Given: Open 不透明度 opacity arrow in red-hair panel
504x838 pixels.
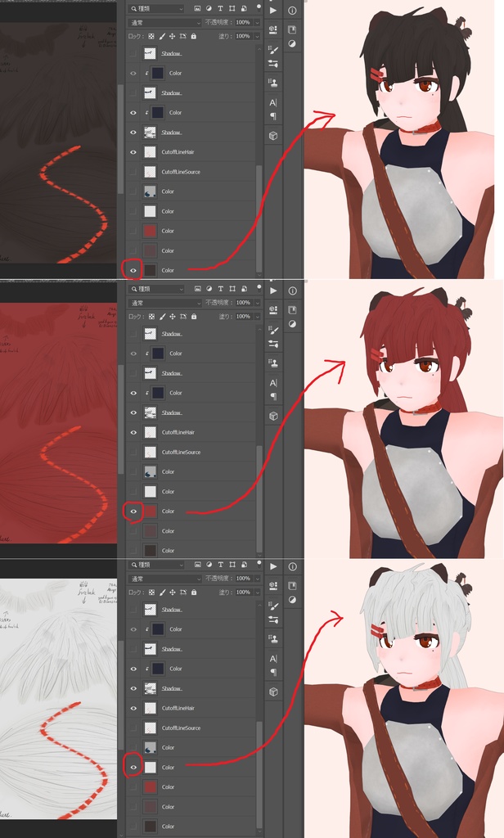Looking at the screenshot, I should (x=257, y=303).
